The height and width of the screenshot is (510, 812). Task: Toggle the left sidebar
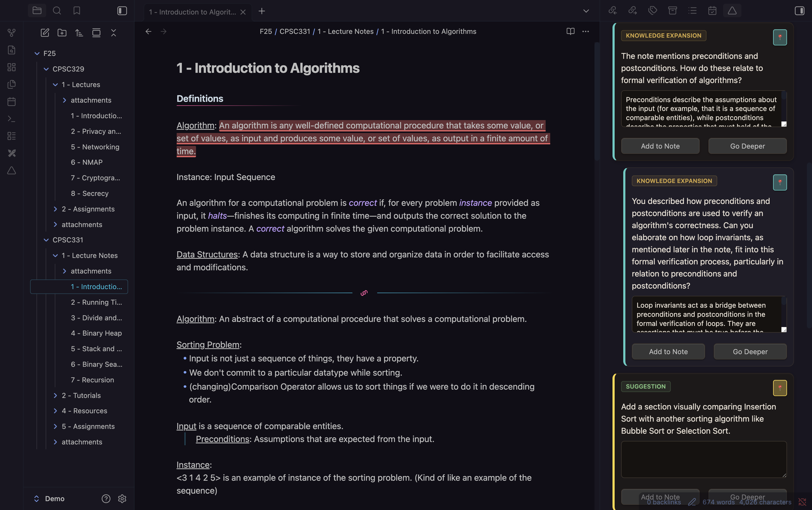[122, 11]
